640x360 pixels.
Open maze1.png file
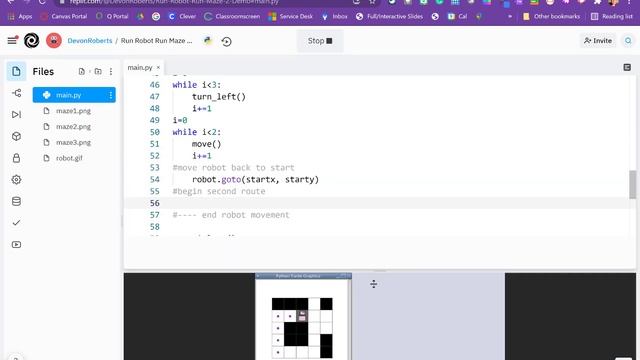coord(73,111)
